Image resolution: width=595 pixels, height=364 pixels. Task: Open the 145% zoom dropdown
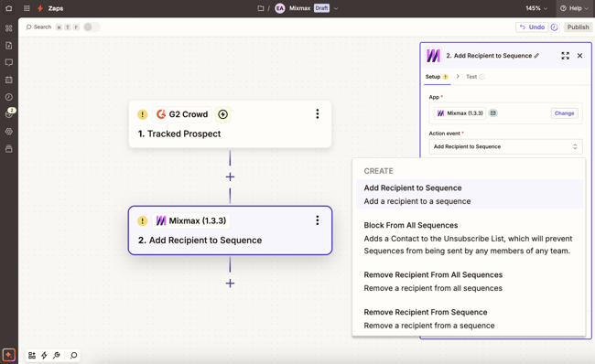click(x=536, y=8)
